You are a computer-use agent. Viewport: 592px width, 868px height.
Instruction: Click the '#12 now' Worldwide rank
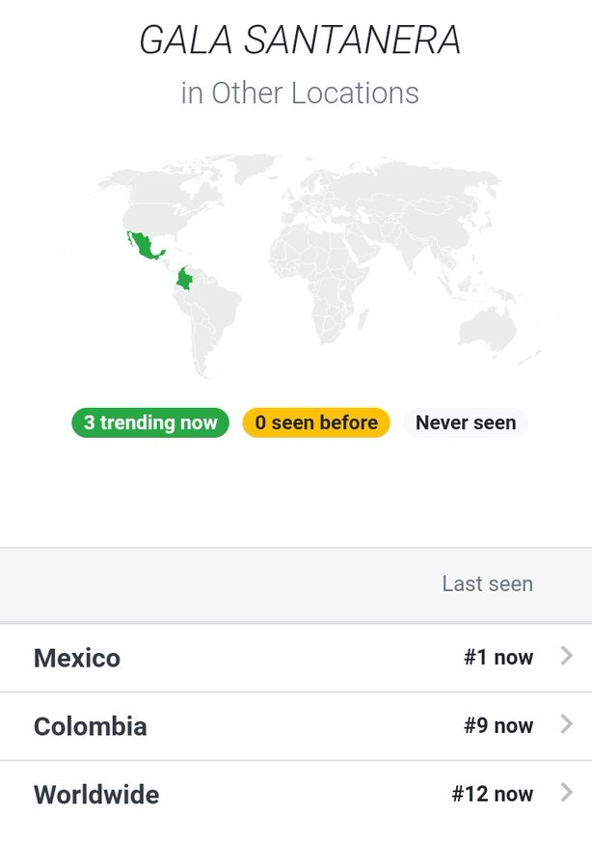(x=493, y=794)
